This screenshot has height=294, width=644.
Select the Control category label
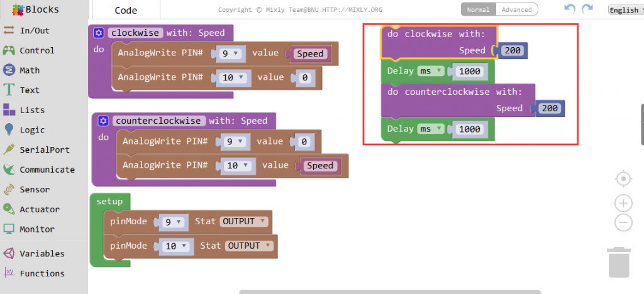click(x=37, y=50)
